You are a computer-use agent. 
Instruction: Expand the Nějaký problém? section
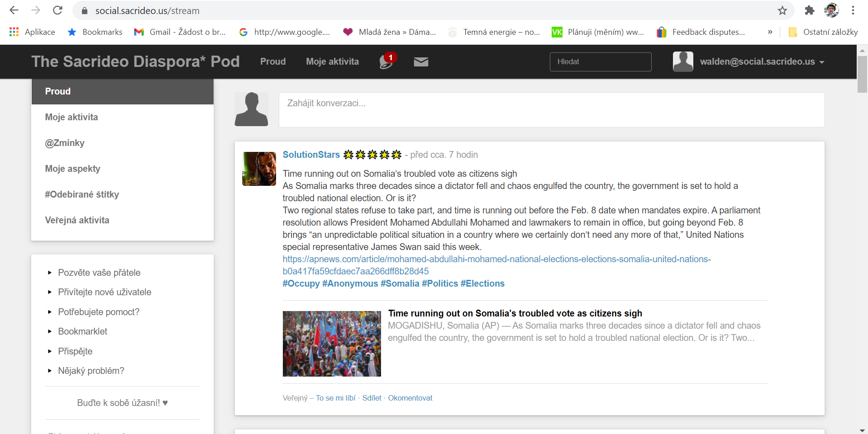click(x=91, y=371)
